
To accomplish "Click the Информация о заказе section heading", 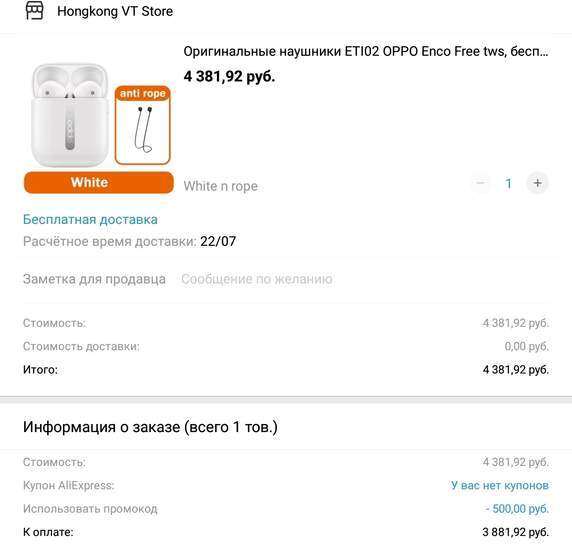I will pos(150,427).
